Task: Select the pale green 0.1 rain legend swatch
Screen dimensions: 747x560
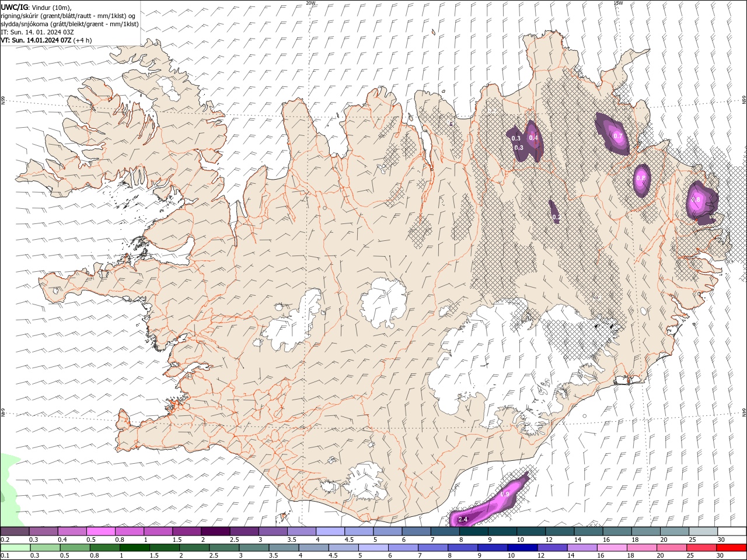Action: point(15,548)
